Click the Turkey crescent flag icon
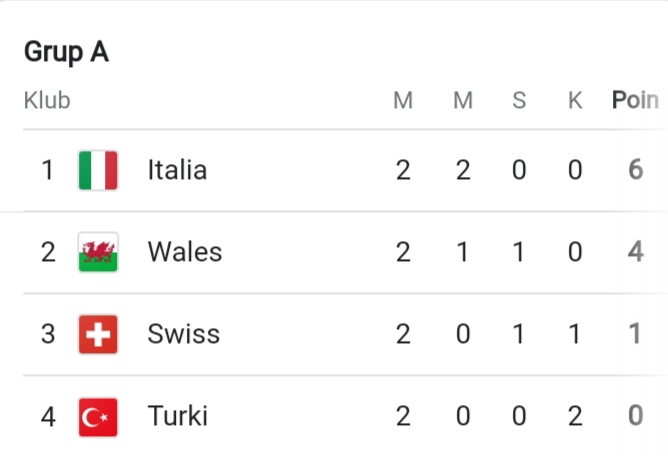 98,417
